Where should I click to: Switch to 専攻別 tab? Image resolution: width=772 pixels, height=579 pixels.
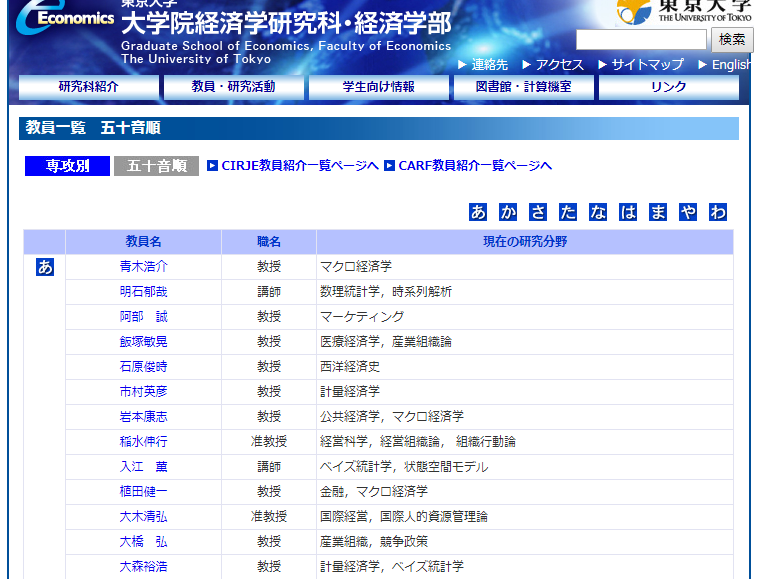[x=67, y=166]
